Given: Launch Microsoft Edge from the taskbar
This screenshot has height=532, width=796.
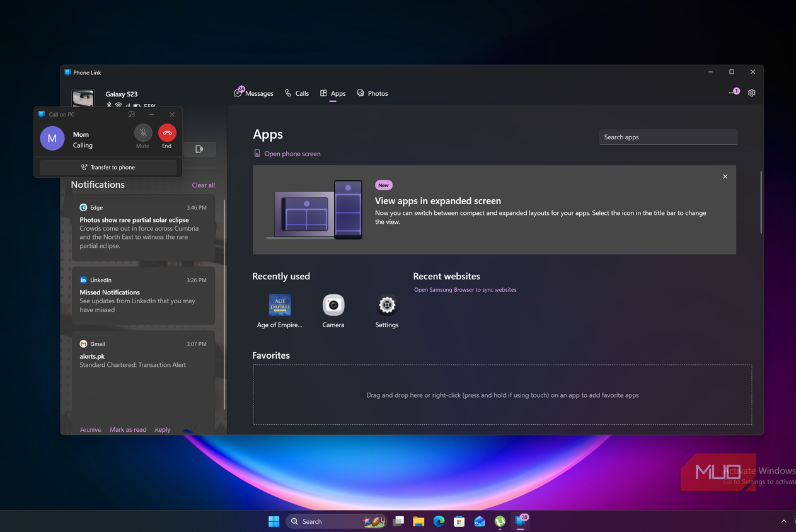Looking at the screenshot, I should (439, 521).
